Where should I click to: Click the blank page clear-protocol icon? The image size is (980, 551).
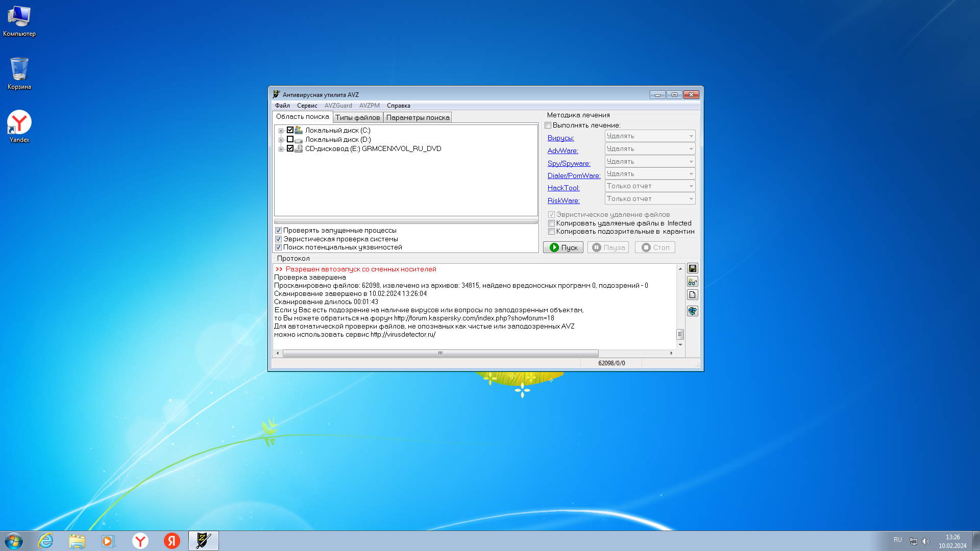[692, 295]
